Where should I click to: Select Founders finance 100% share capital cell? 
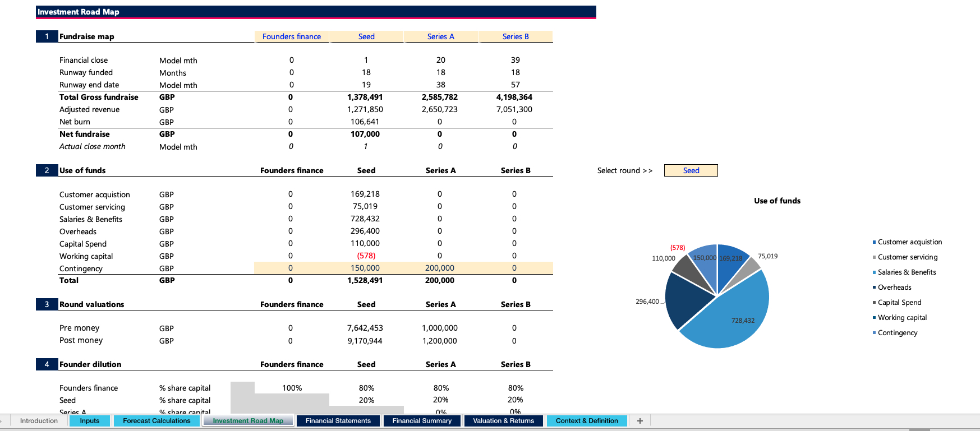pos(292,388)
